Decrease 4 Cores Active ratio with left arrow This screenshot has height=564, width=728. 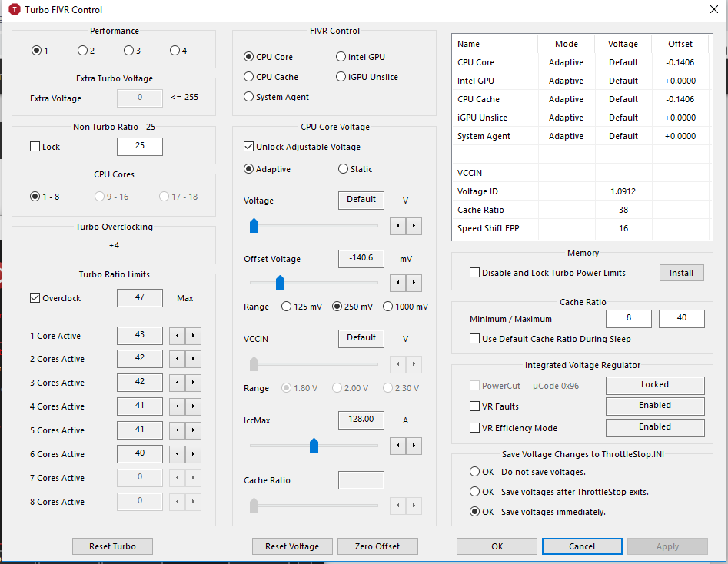coord(178,406)
